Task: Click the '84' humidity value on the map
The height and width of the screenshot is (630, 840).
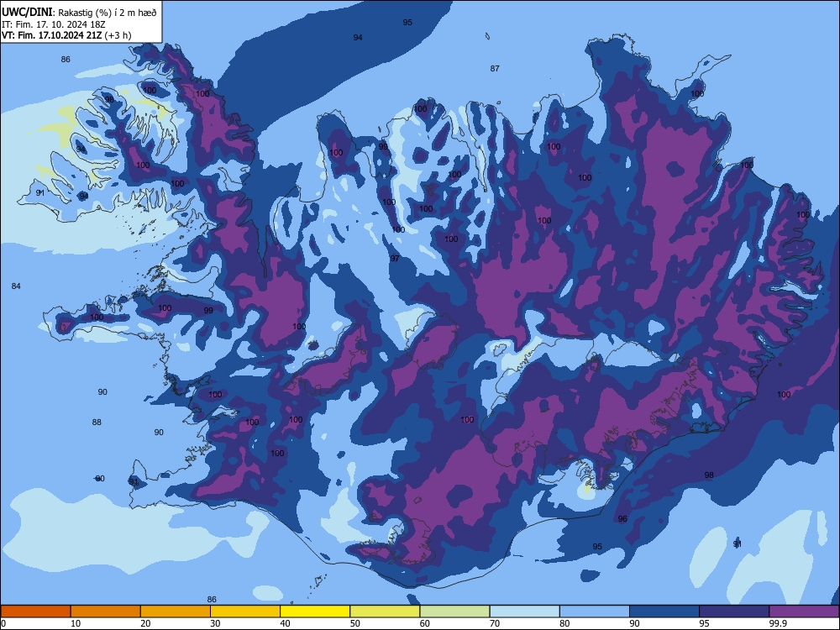Action: [16, 286]
